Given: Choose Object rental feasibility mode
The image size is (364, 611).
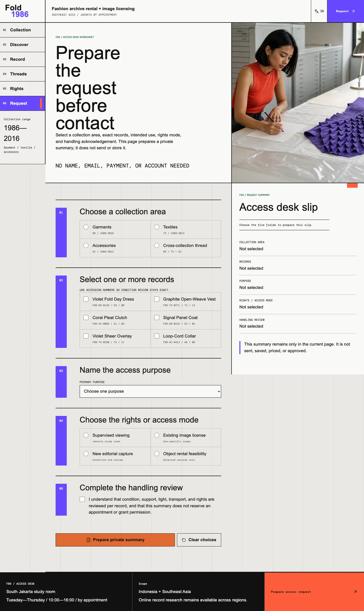Looking at the screenshot, I should 157,454.
